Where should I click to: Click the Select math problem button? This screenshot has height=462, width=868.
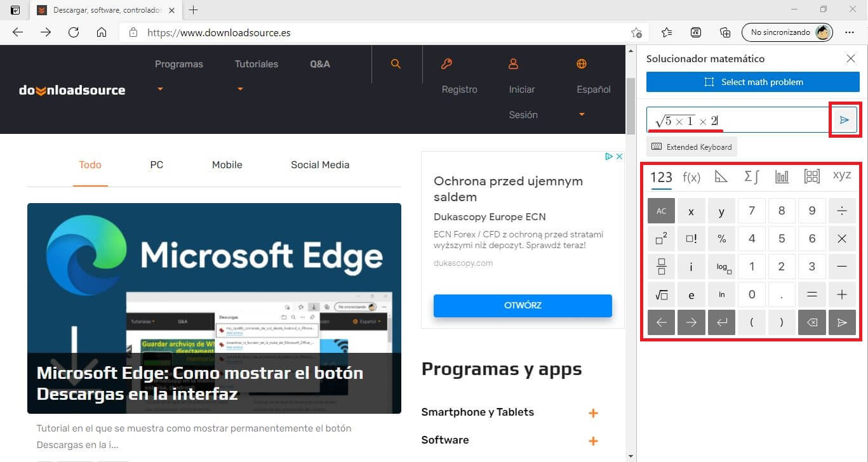pos(752,82)
